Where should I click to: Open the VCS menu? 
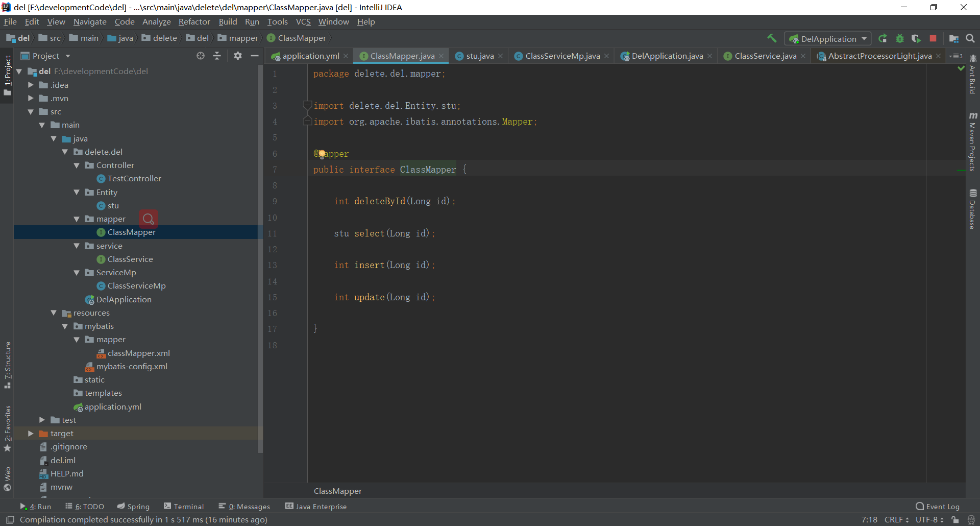[303, 21]
